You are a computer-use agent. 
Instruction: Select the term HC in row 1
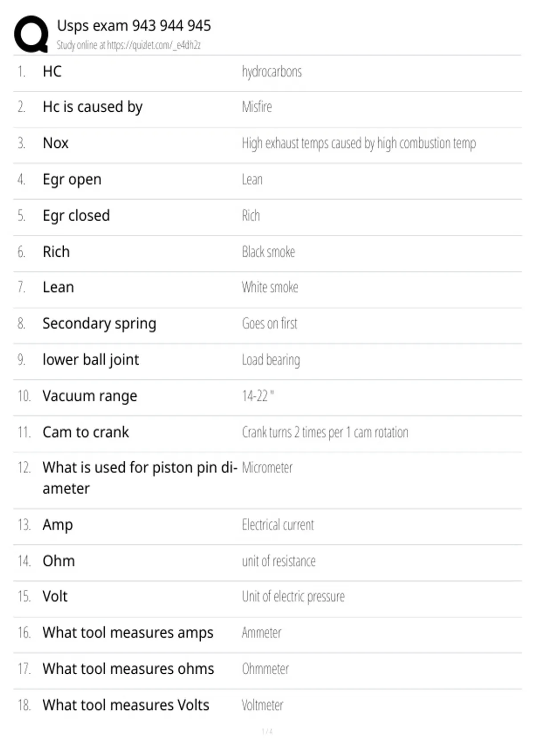(x=52, y=71)
